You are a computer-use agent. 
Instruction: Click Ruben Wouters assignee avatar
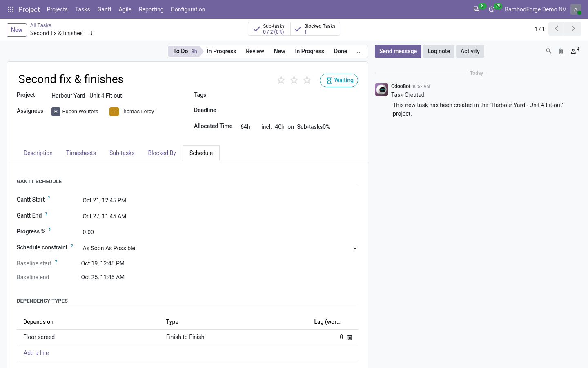tap(56, 112)
